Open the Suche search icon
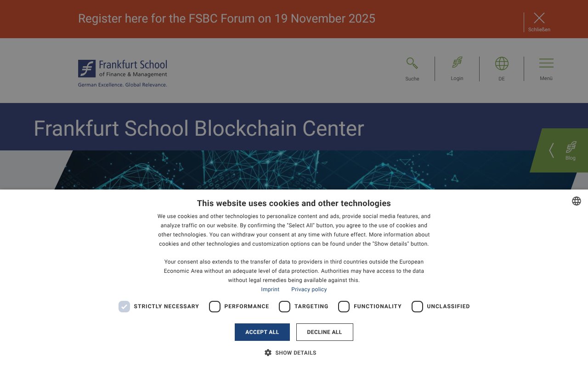This screenshot has height=368, width=588. (x=412, y=63)
